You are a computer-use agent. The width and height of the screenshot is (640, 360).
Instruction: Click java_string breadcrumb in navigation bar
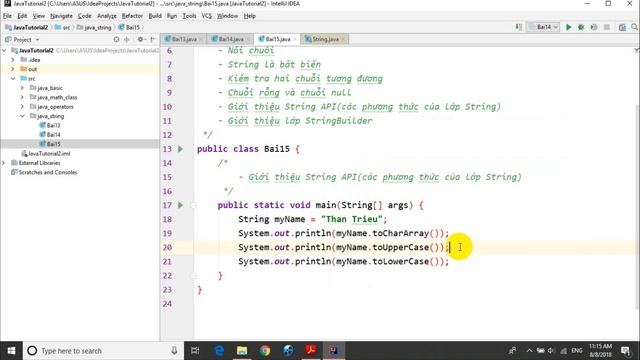click(94, 27)
